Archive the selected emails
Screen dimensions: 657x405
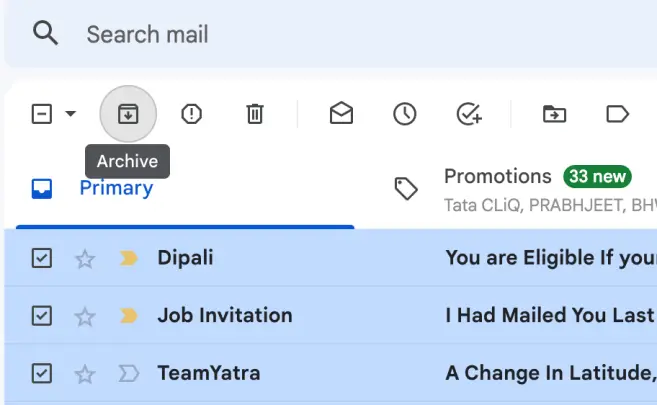click(128, 114)
